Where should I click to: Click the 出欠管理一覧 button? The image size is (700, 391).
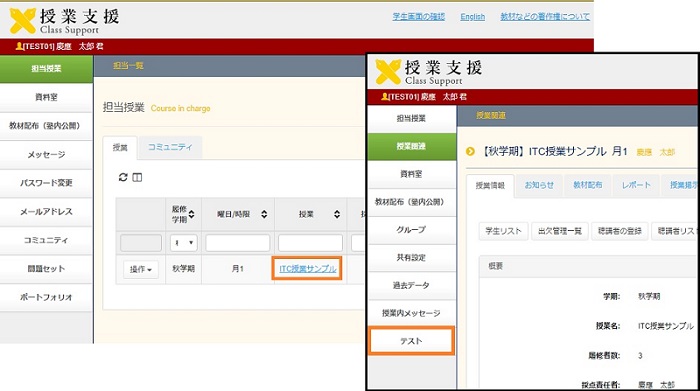click(x=559, y=231)
